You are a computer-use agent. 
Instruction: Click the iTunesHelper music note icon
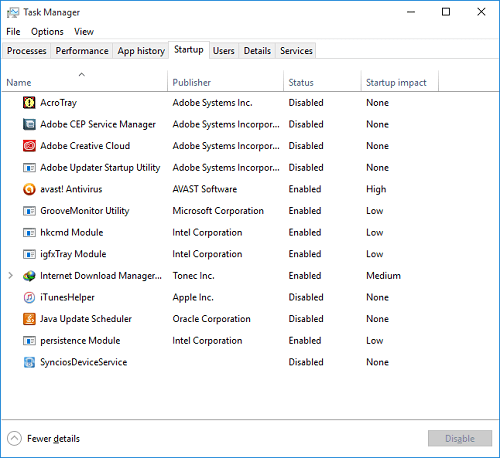click(29, 297)
